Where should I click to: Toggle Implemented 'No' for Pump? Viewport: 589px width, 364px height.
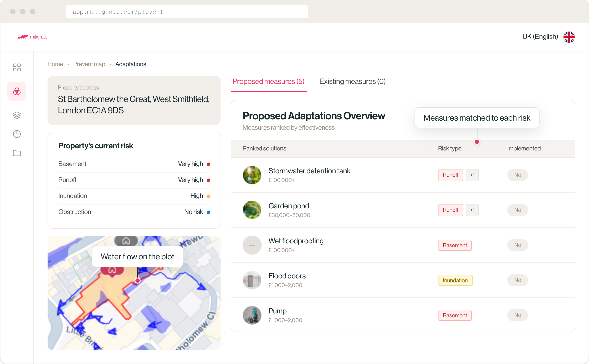(517, 315)
